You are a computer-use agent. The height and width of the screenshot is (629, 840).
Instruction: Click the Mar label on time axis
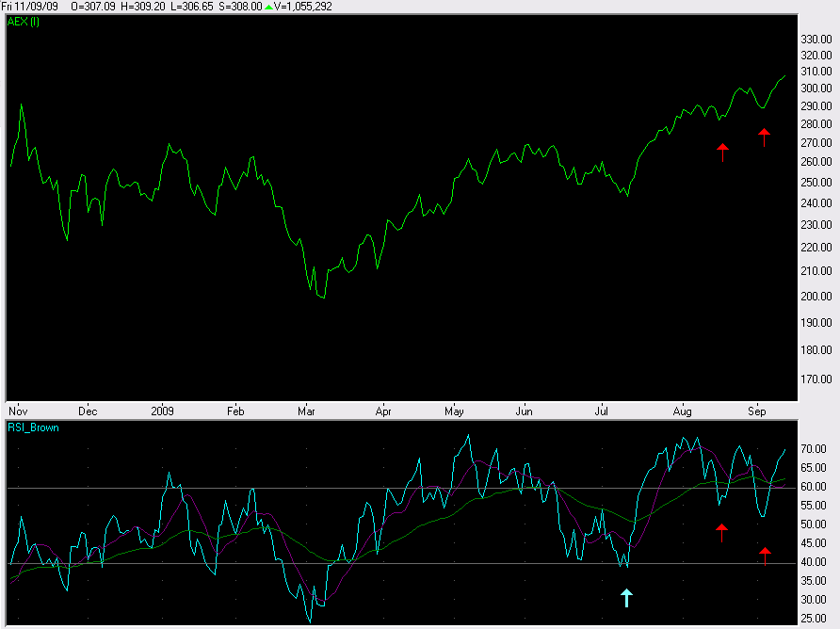point(307,411)
